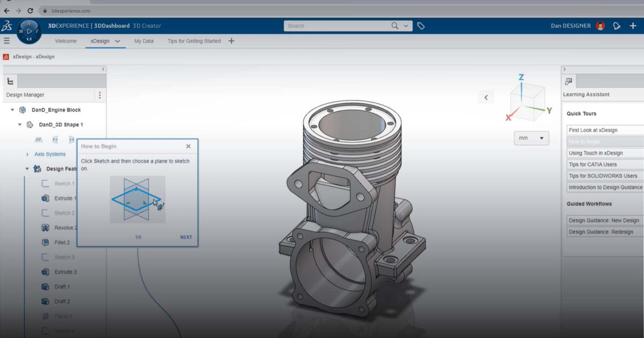The width and height of the screenshot is (644, 338).
Task: Click the Fillet.2 feature icon
Action: [45, 242]
